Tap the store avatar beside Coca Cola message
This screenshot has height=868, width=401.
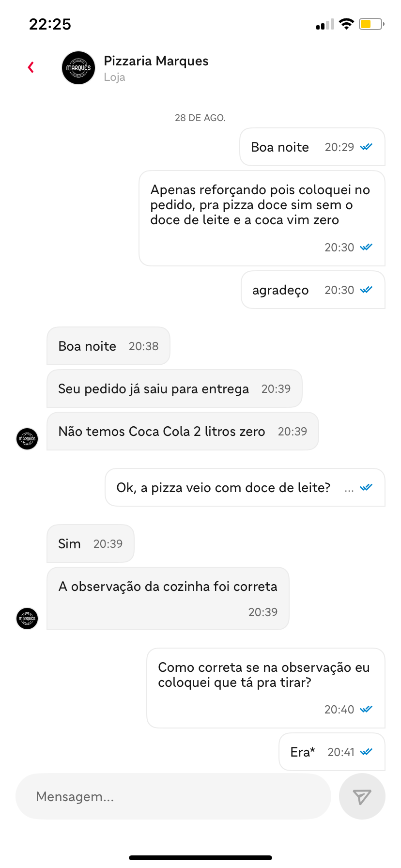point(27,439)
